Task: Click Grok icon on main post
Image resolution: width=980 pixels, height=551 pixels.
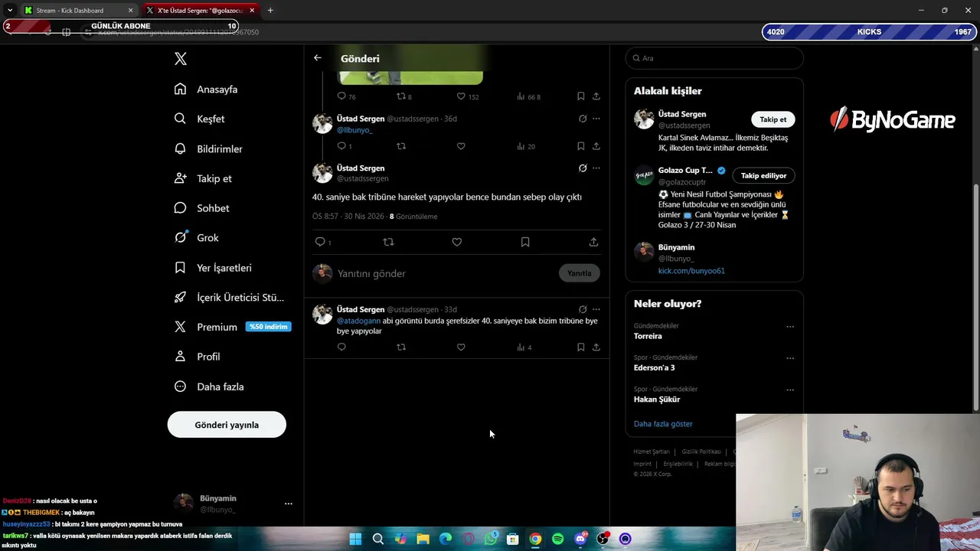Action: tap(583, 168)
